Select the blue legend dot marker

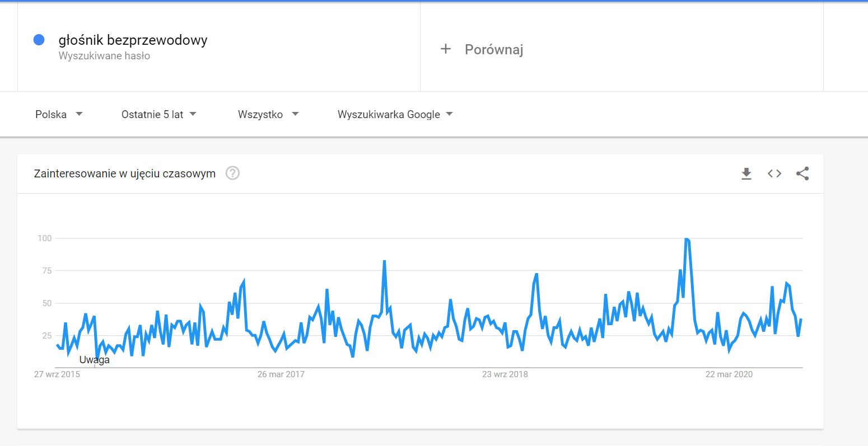click(x=38, y=39)
